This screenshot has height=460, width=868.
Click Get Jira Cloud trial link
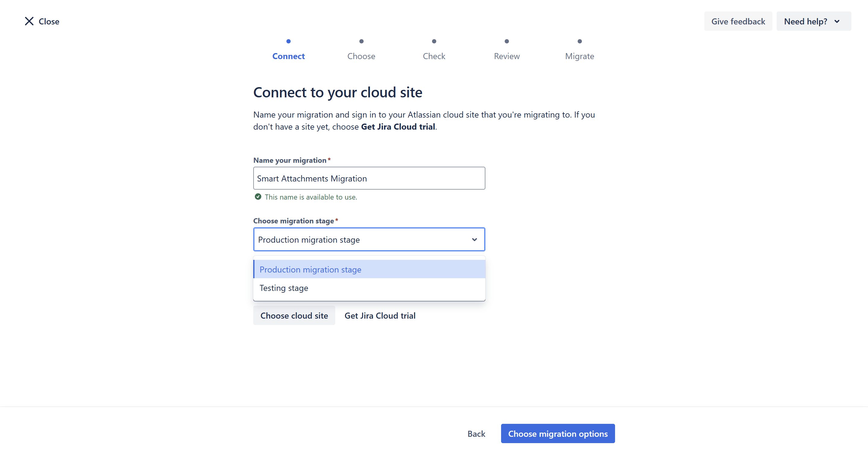click(380, 316)
